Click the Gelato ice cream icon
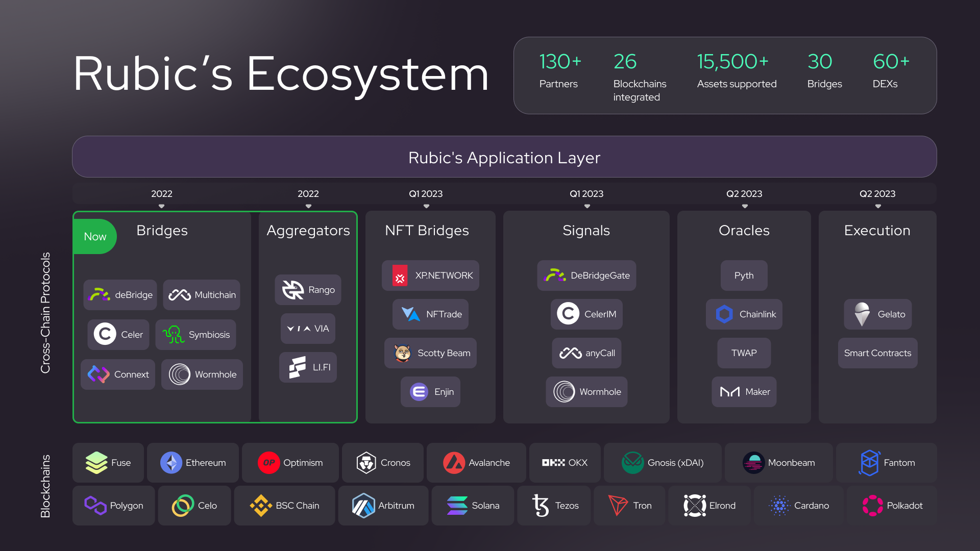 tap(862, 314)
